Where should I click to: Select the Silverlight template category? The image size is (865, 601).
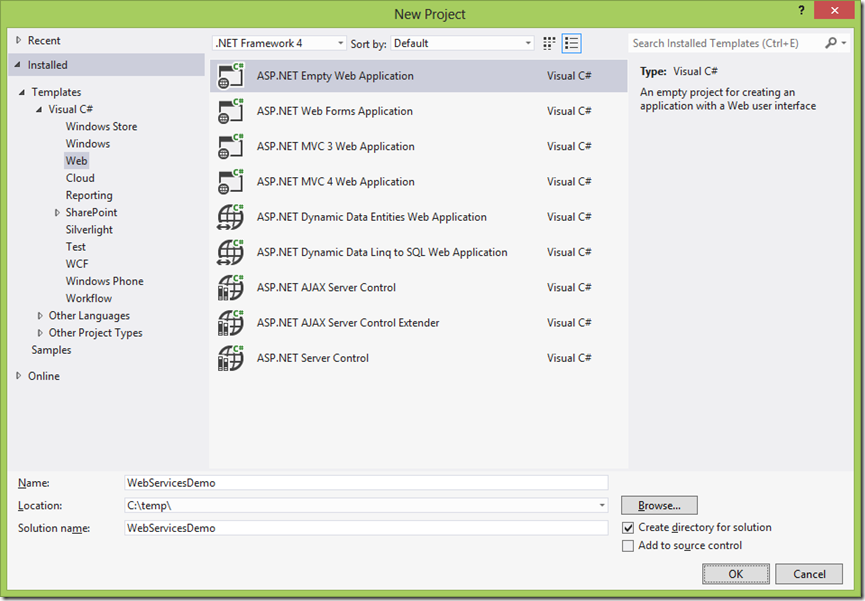point(89,230)
